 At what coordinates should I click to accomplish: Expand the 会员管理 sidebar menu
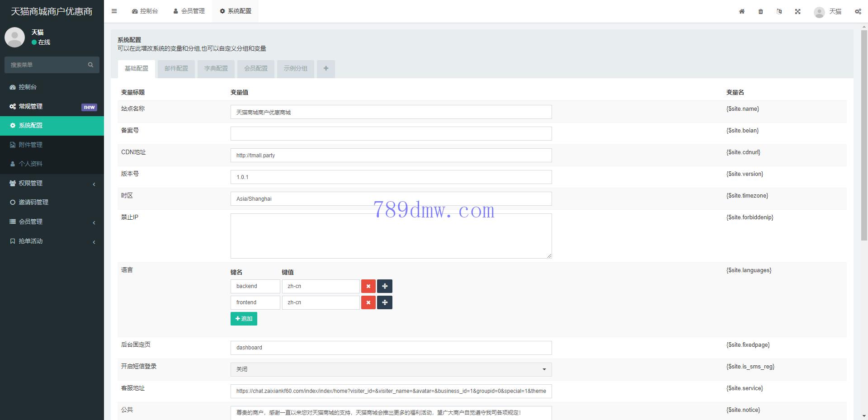coord(52,222)
